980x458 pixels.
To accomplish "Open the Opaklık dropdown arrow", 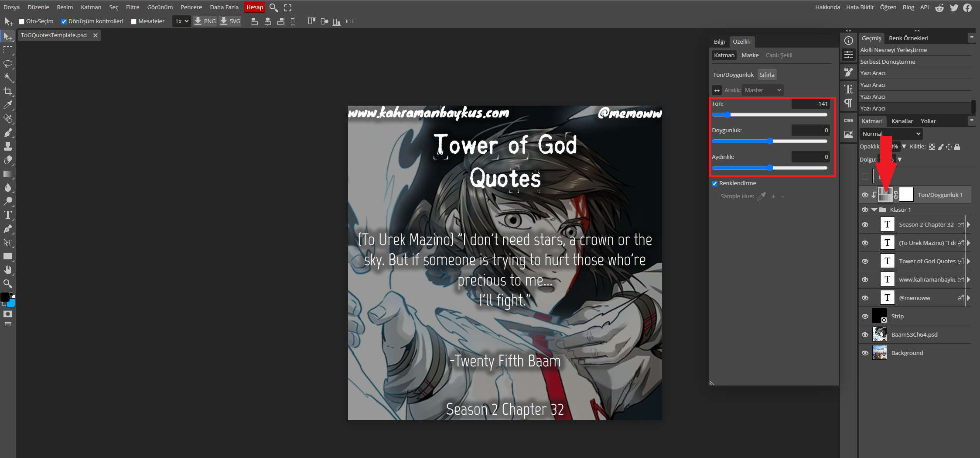I will point(904,147).
